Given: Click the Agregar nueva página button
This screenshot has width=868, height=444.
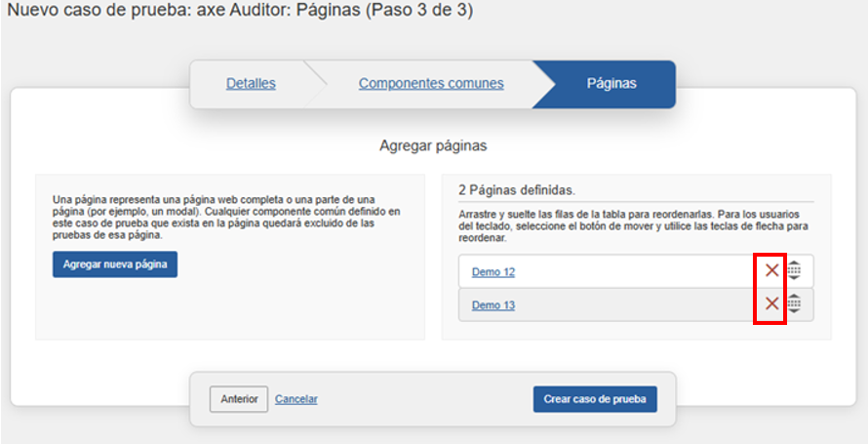Looking at the screenshot, I should (x=115, y=264).
